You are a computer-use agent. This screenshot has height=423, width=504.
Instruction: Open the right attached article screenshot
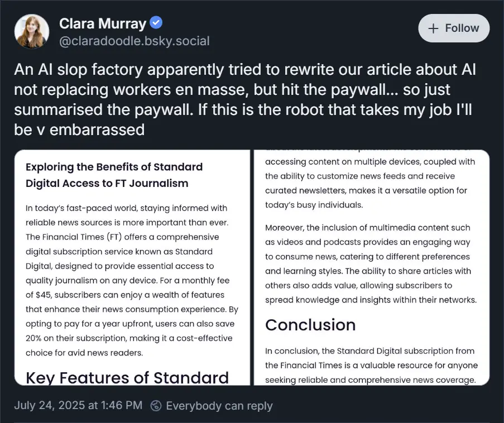pos(372,268)
